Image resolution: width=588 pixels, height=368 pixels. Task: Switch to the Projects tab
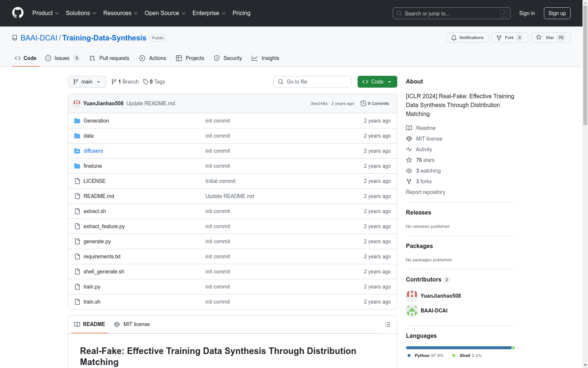pos(190,58)
